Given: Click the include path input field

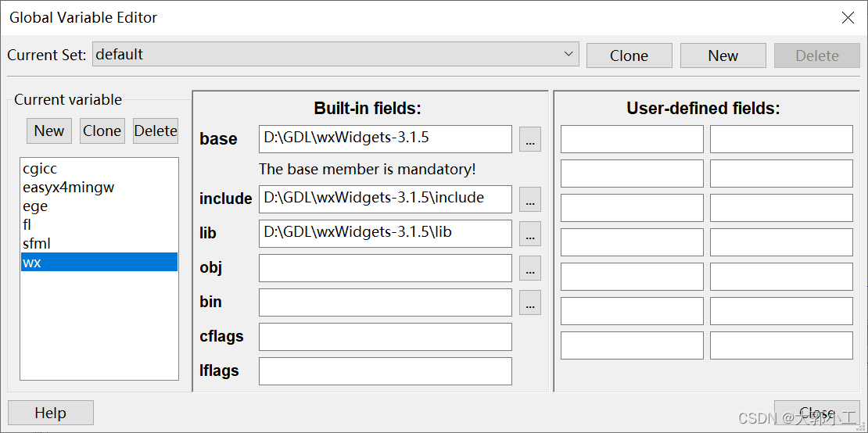Looking at the screenshot, I should point(386,199).
